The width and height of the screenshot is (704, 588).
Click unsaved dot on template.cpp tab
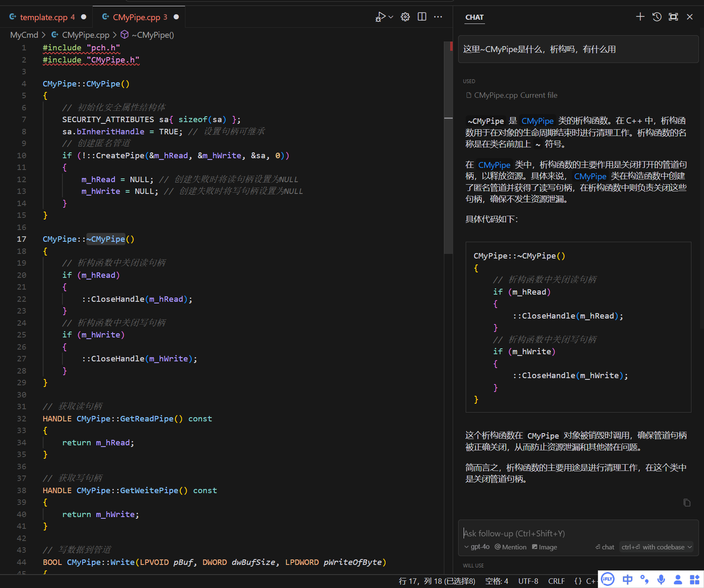83,17
